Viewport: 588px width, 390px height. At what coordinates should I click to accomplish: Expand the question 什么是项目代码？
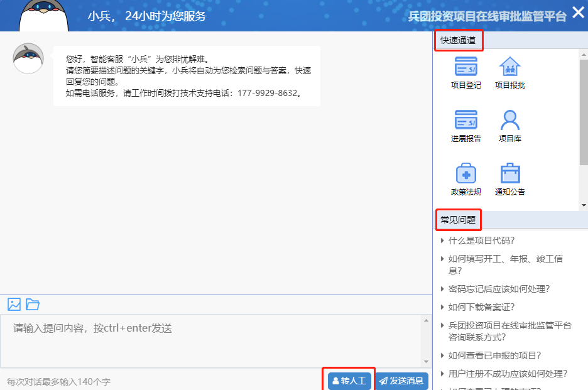(481, 241)
